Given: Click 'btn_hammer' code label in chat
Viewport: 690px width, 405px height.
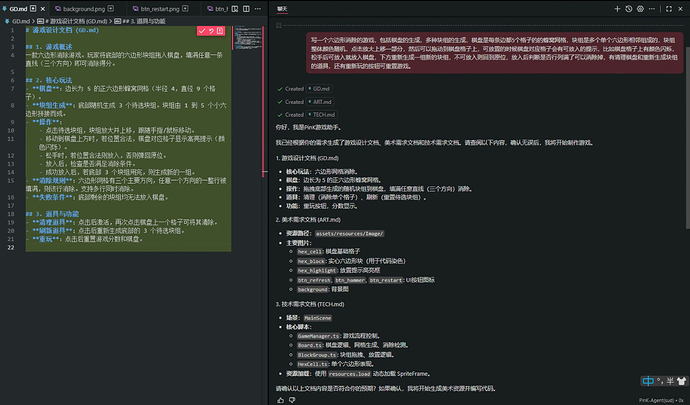Looking at the screenshot, I should (x=350, y=280).
